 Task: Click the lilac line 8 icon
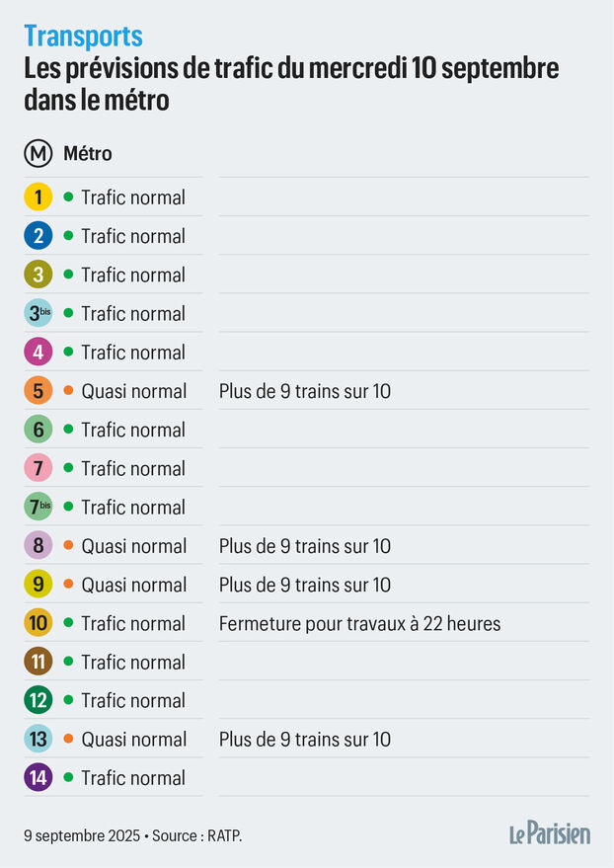[x=38, y=546]
